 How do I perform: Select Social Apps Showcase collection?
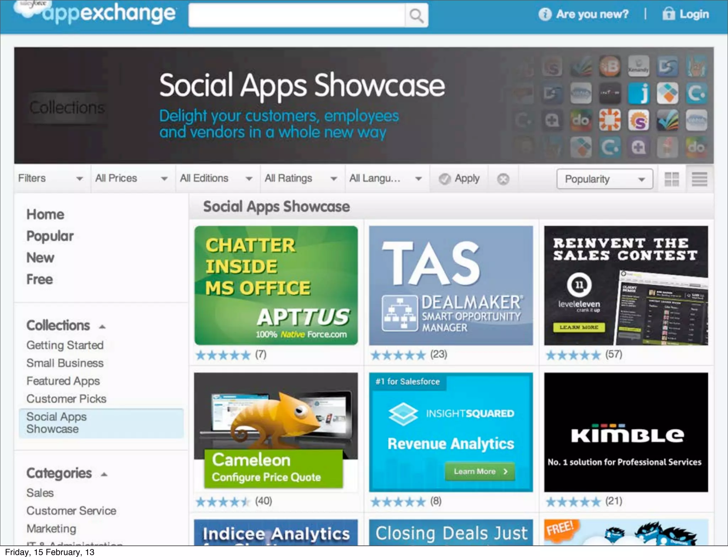[101, 423]
